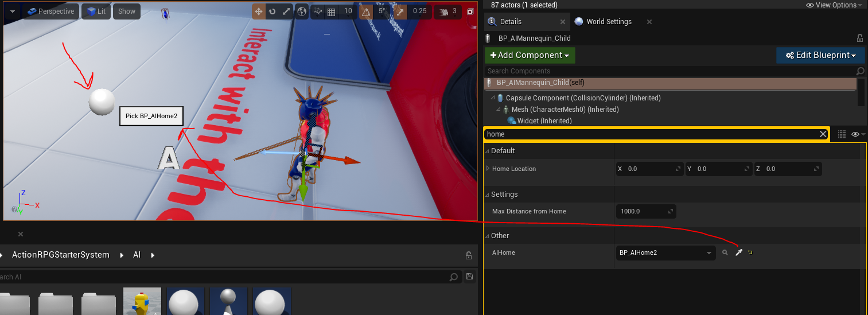Open the details view options eye icon

(858, 134)
